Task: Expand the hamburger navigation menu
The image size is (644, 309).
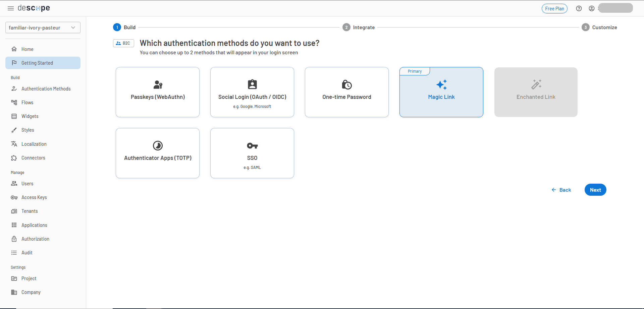Action: tap(10, 8)
